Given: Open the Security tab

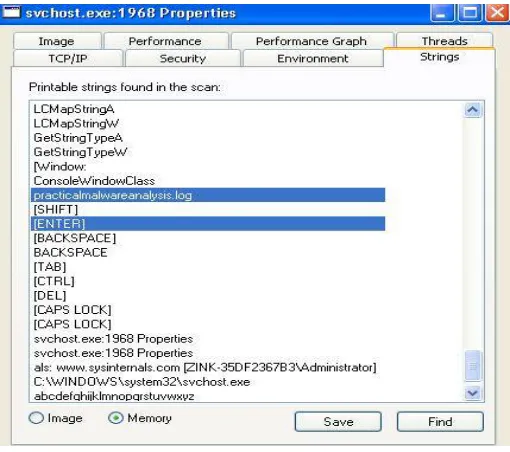Looking at the screenshot, I should (x=183, y=58).
